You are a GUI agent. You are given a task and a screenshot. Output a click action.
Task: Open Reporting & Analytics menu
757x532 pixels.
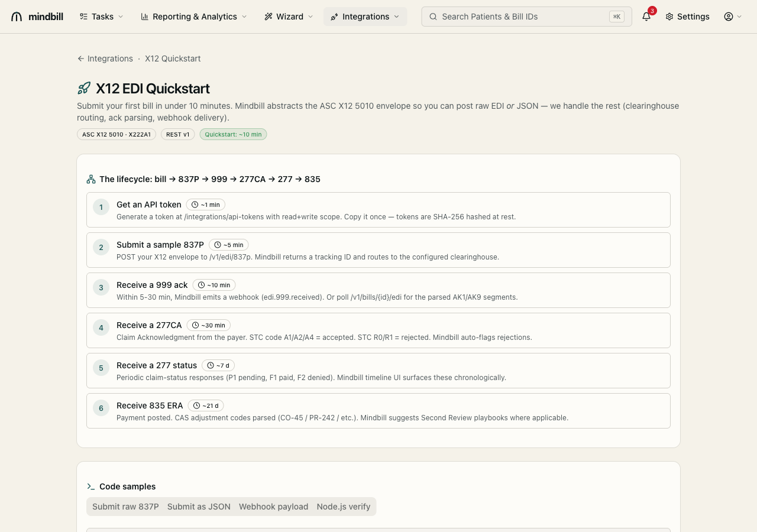194,17
